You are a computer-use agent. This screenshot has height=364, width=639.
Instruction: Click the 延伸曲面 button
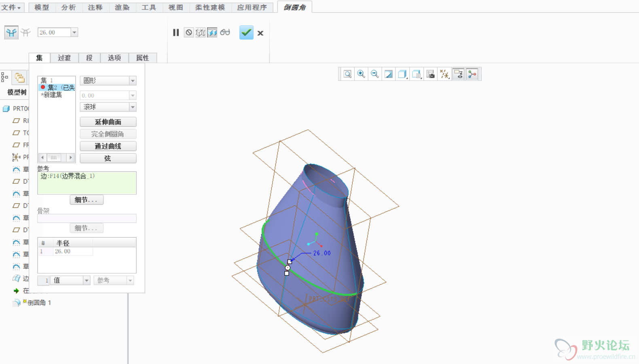(x=108, y=122)
